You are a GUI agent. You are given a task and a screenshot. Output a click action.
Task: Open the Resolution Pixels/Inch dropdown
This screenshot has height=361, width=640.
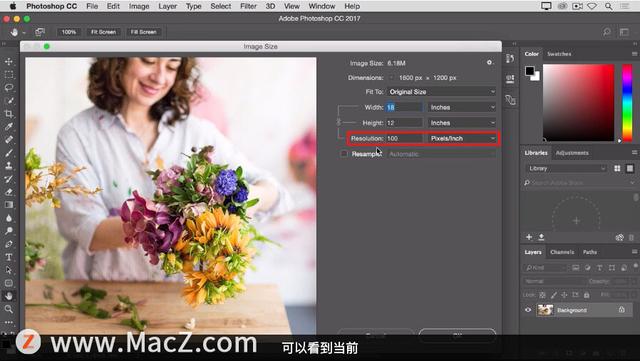462,138
